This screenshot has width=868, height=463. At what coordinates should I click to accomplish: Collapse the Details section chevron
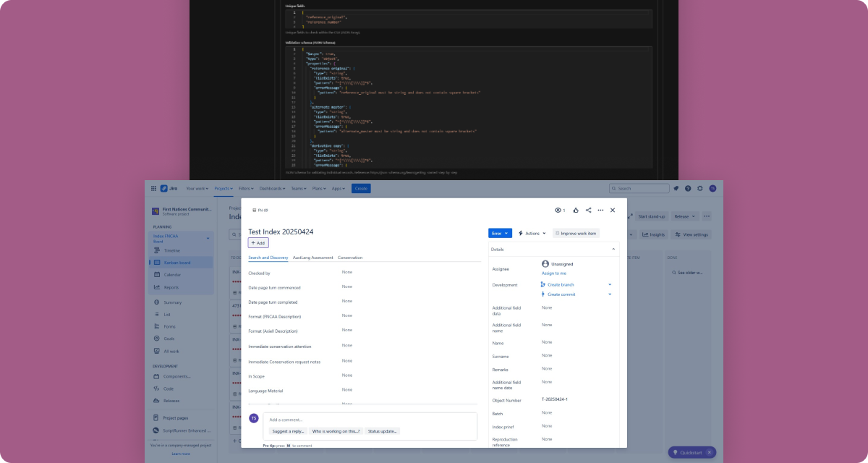(613, 249)
